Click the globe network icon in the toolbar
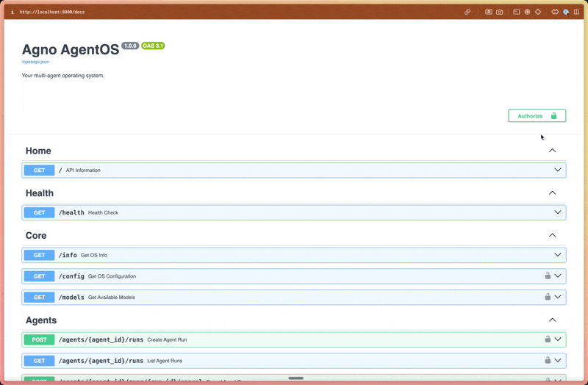Image resolution: width=588 pixels, height=385 pixels. click(x=527, y=12)
